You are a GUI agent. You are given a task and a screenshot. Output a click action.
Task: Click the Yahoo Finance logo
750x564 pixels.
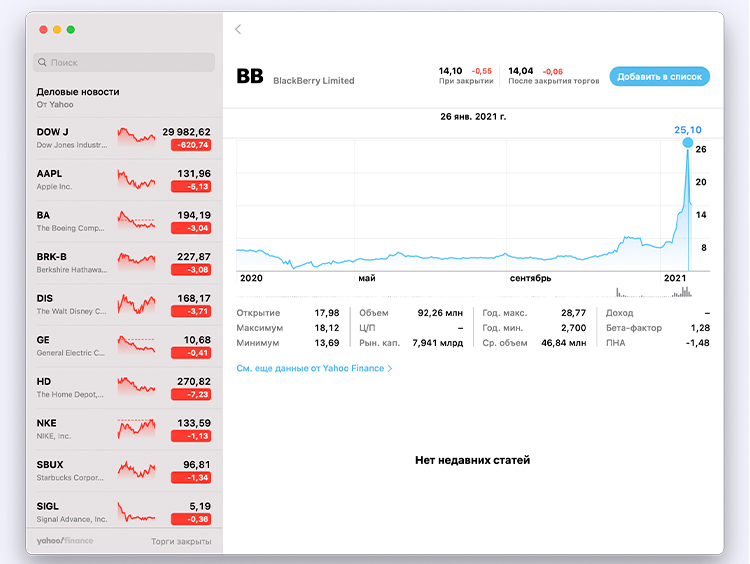click(65, 541)
